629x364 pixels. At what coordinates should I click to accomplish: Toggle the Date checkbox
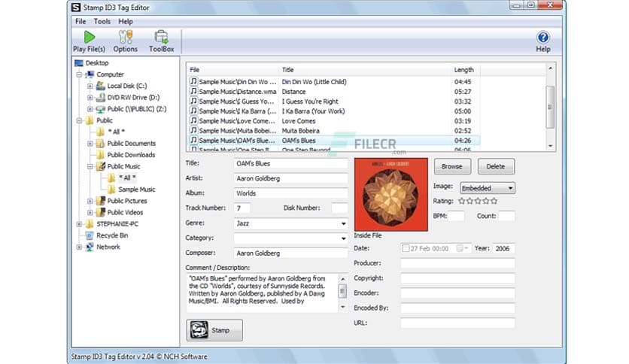(x=406, y=248)
